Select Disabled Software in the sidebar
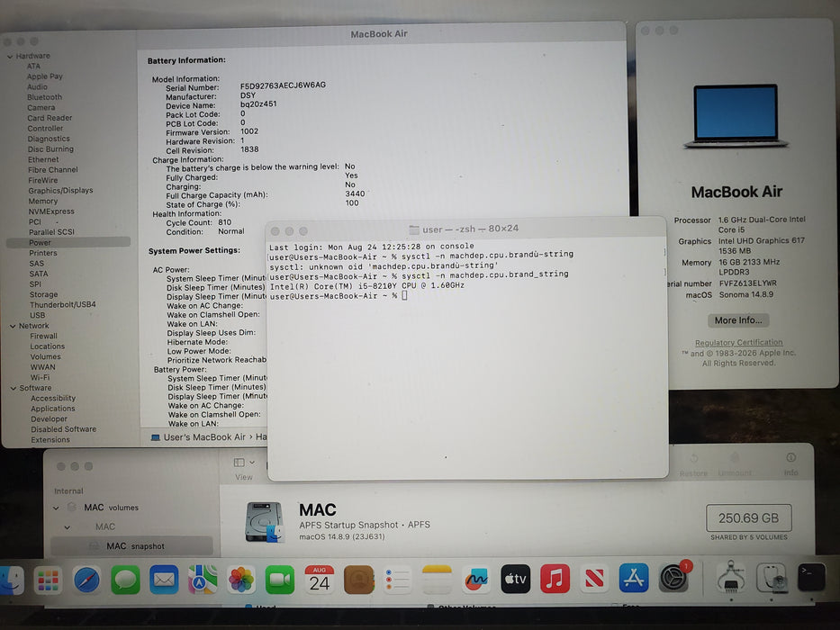 click(x=64, y=429)
